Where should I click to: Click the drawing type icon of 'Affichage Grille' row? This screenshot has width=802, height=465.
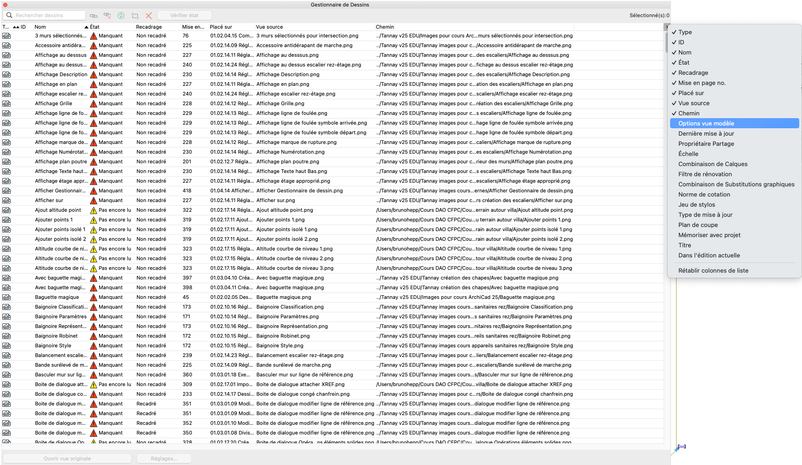(x=6, y=104)
